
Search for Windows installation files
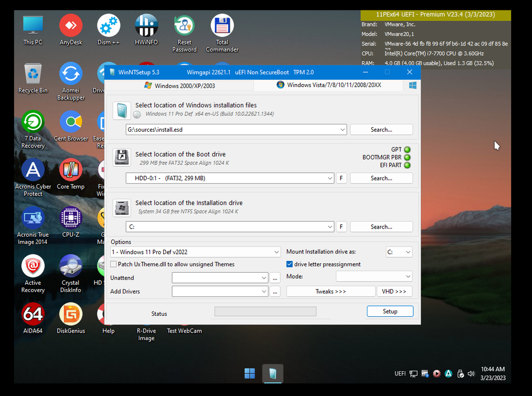pyautogui.click(x=381, y=130)
